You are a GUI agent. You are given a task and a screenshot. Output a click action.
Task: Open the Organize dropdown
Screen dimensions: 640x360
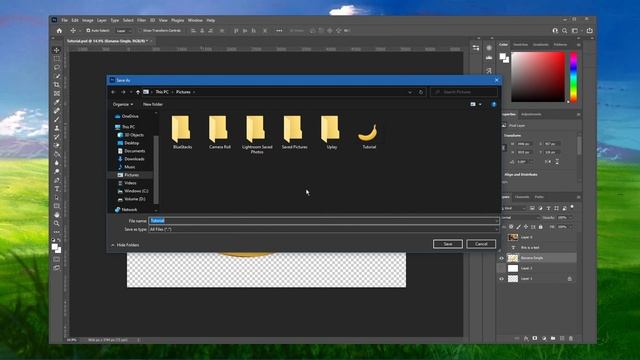tap(122, 104)
